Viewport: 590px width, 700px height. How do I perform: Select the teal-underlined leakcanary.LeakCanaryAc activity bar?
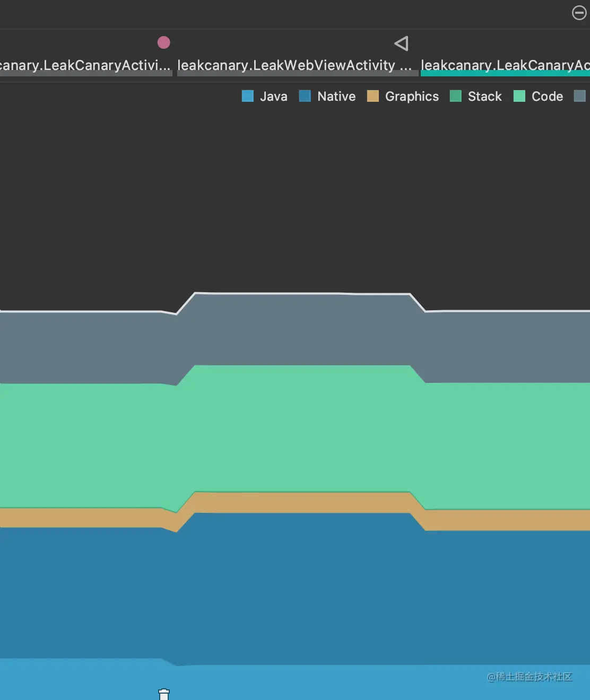[x=505, y=74]
